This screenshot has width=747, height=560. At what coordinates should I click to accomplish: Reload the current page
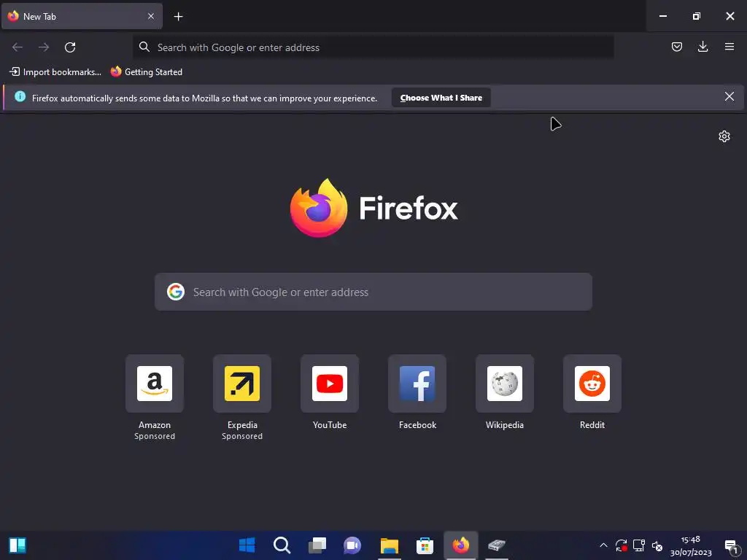pyautogui.click(x=70, y=47)
